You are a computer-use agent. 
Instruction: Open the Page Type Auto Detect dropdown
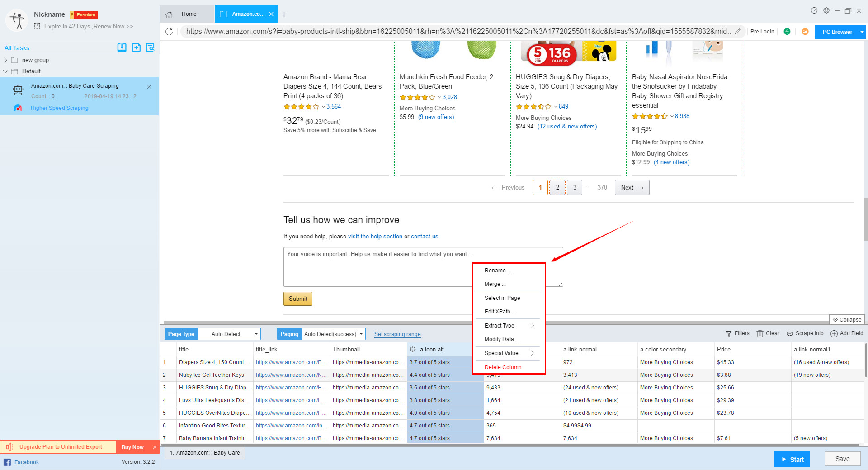[x=229, y=334]
